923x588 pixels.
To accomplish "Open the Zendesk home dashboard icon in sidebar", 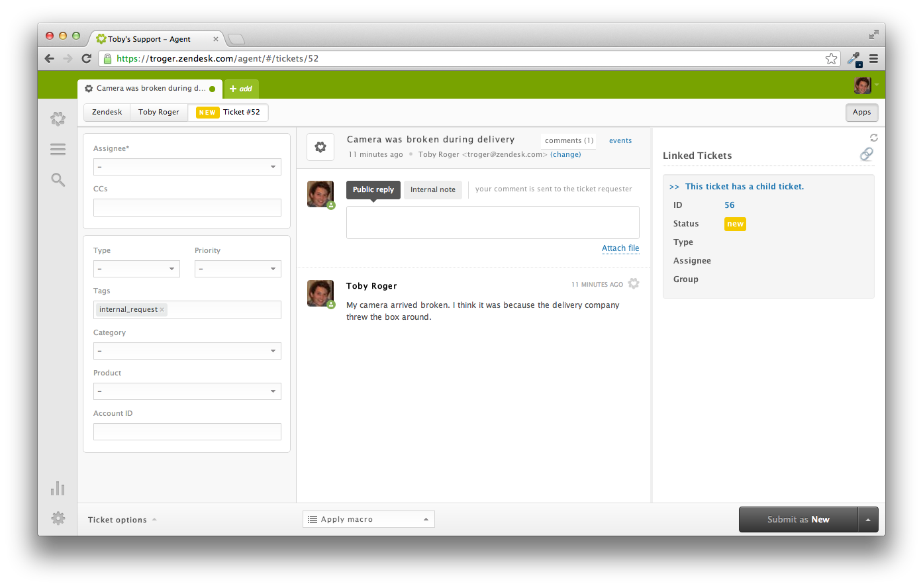I will click(58, 119).
